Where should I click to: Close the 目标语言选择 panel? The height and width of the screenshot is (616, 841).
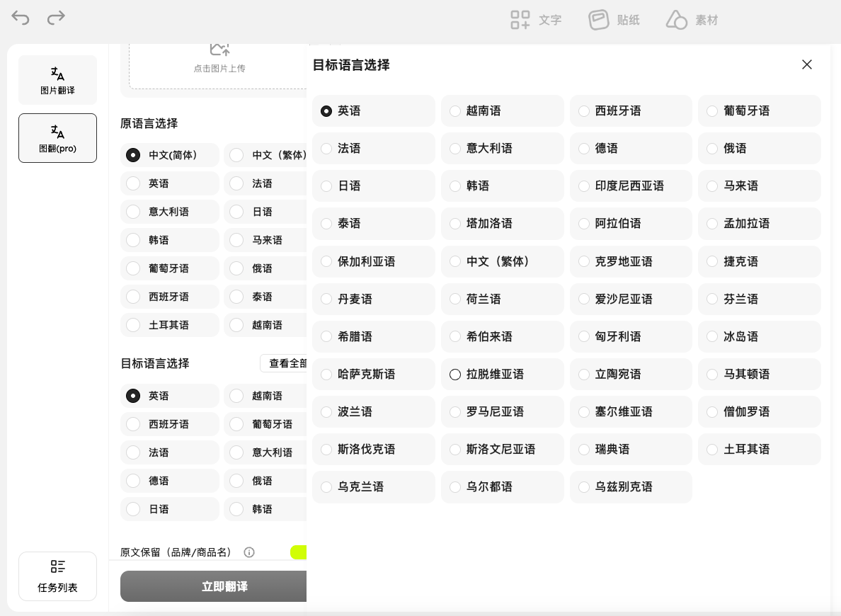pos(806,64)
